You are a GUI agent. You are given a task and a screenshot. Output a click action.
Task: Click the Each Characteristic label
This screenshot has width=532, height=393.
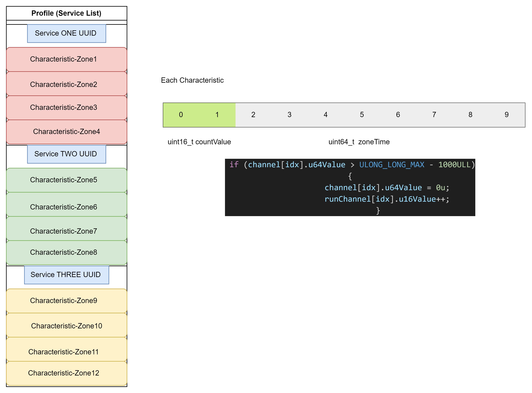tap(192, 80)
